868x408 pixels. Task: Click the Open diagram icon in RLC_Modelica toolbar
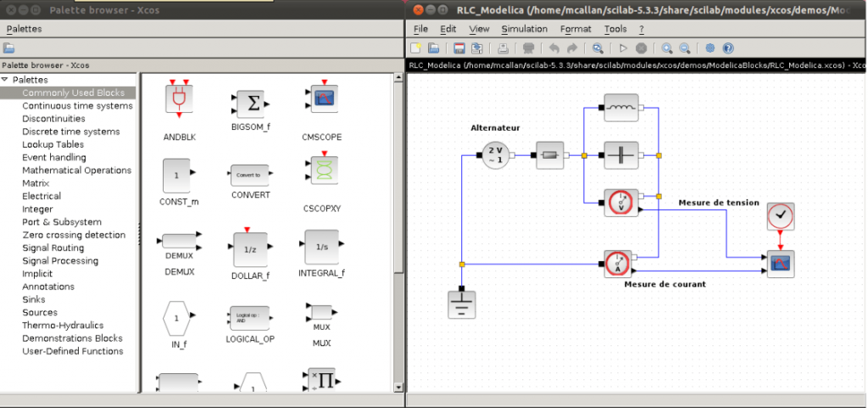tap(434, 48)
